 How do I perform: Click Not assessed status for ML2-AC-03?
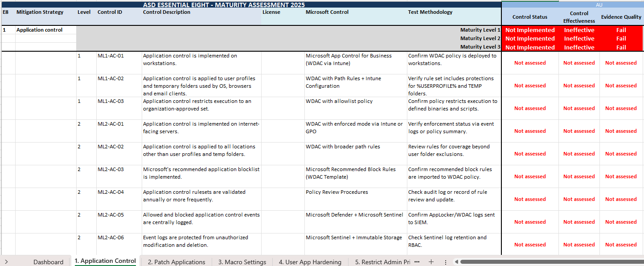pos(529,176)
